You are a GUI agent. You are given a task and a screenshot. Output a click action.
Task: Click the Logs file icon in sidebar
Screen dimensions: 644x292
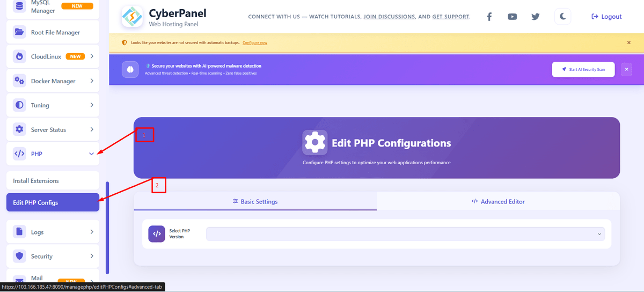click(x=20, y=232)
